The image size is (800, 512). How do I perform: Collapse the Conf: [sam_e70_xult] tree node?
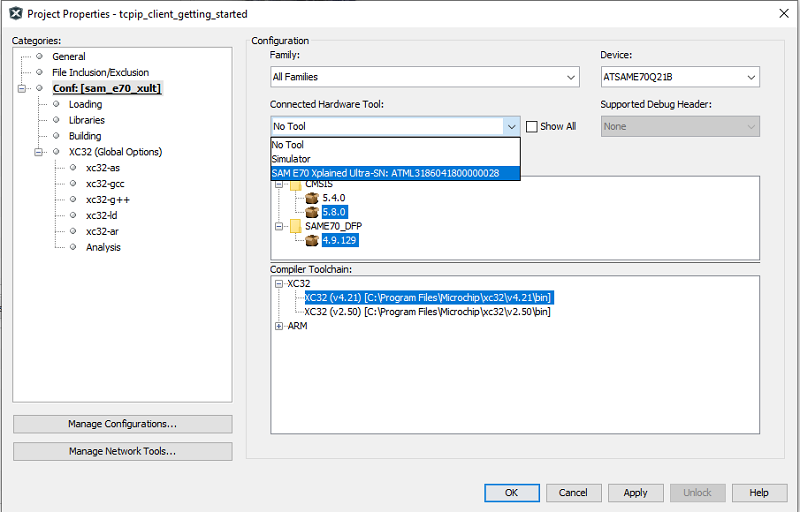pos(21,88)
